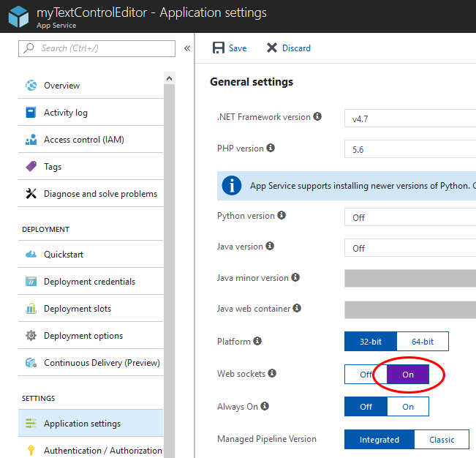Viewport: 476px width, 458px height.
Task: Click the search magnifier icon
Action: click(29, 48)
